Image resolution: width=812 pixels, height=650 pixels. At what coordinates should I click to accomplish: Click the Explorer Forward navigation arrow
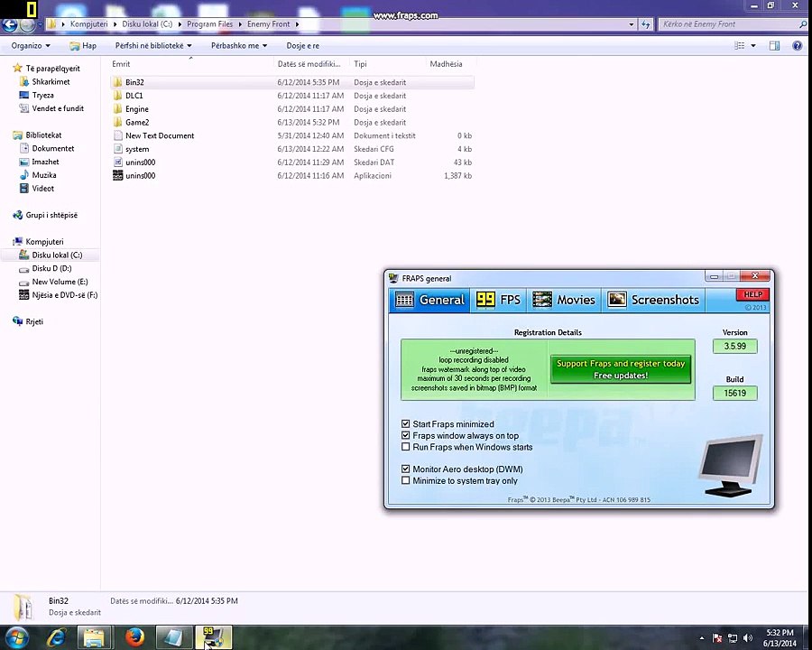pos(27,23)
